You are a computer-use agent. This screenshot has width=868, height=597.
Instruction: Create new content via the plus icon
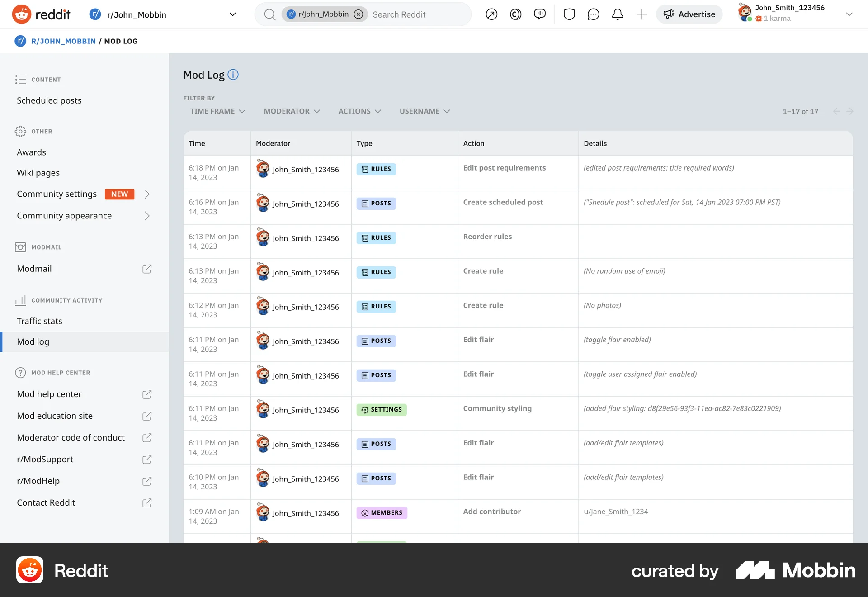click(x=642, y=14)
